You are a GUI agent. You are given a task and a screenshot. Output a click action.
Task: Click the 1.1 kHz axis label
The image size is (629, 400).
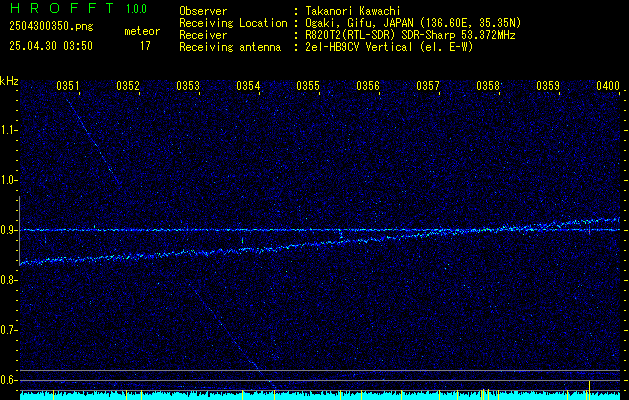coord(8,130)
